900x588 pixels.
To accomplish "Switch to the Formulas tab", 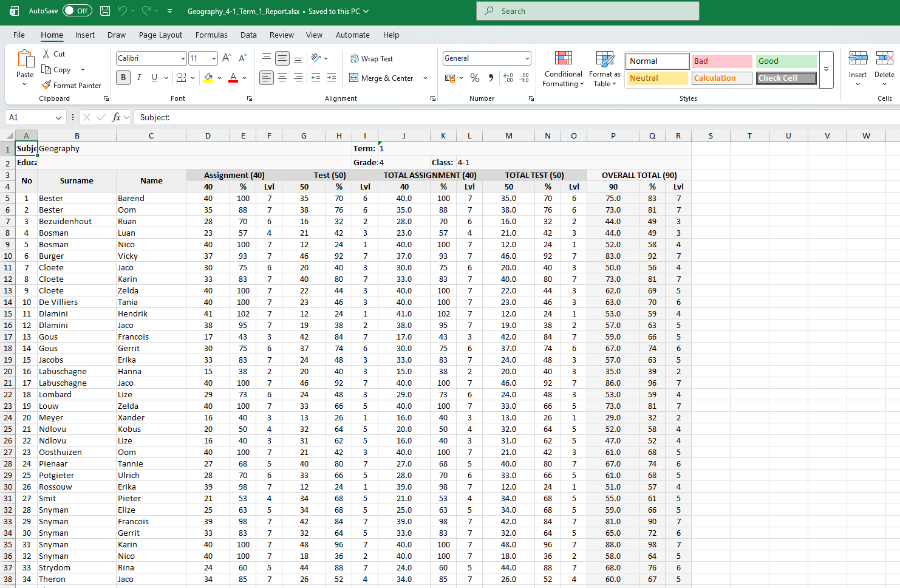I will [211, 35].
